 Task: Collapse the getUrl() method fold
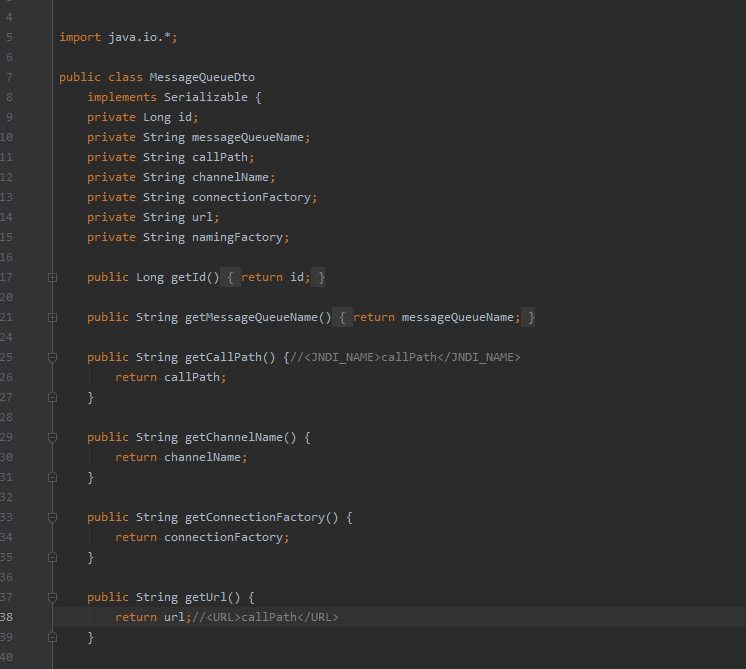(53, 597)
